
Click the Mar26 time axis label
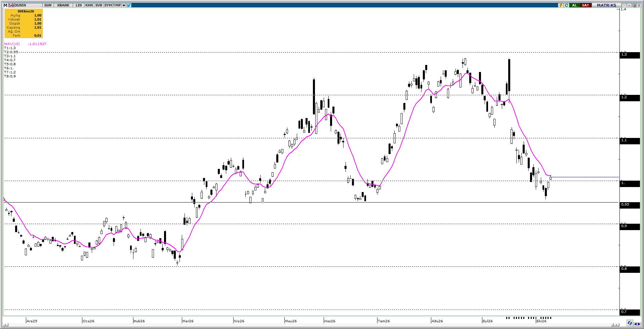tap(188, 321)
